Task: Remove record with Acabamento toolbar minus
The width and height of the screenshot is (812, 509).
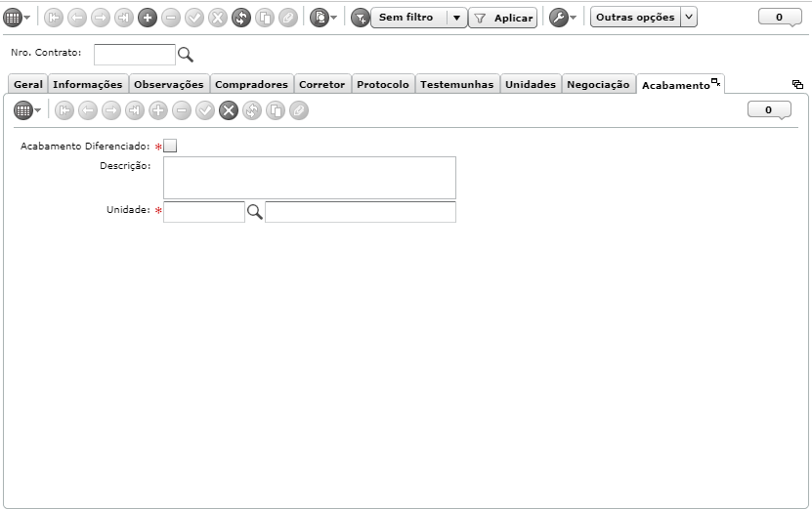Action: (x=182, y=110)
